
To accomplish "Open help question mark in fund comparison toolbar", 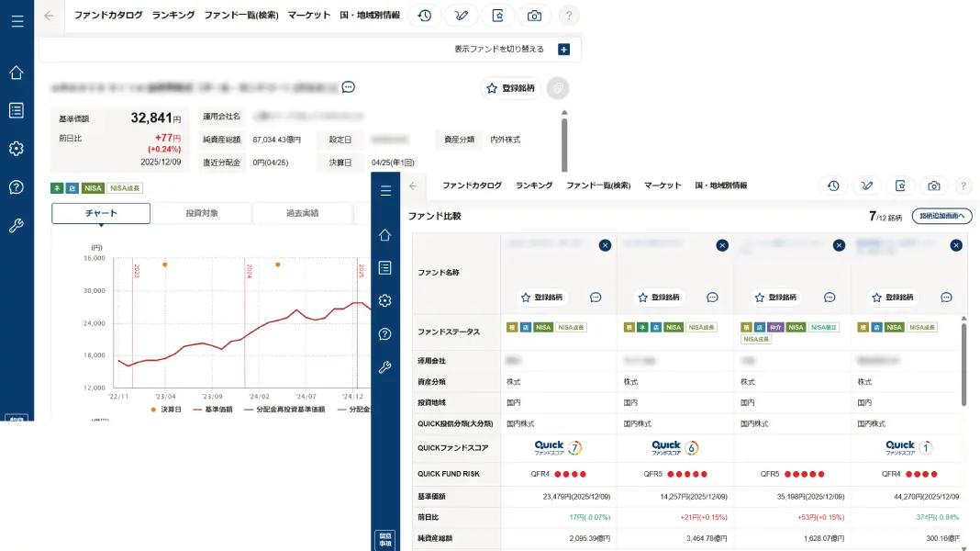I will (x=963, y=186).
